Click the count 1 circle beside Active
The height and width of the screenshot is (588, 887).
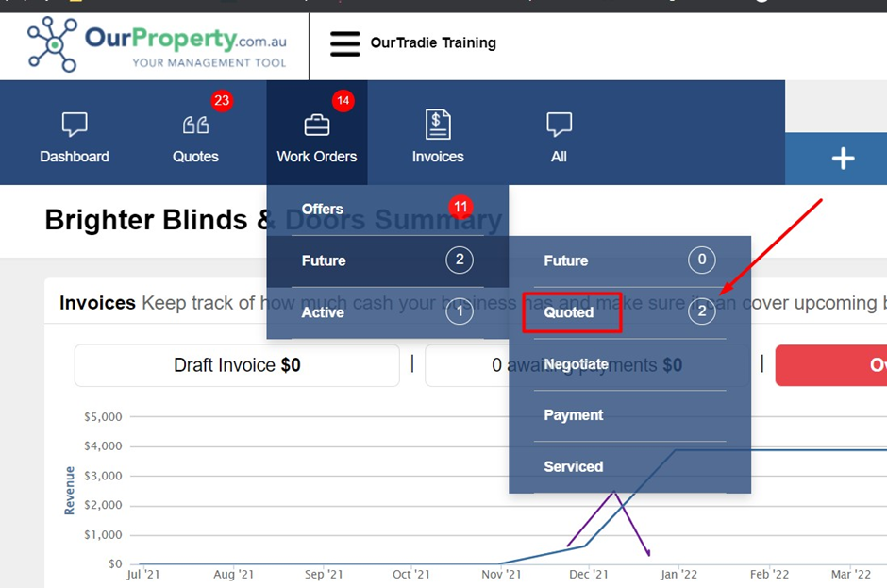[460, 311]
